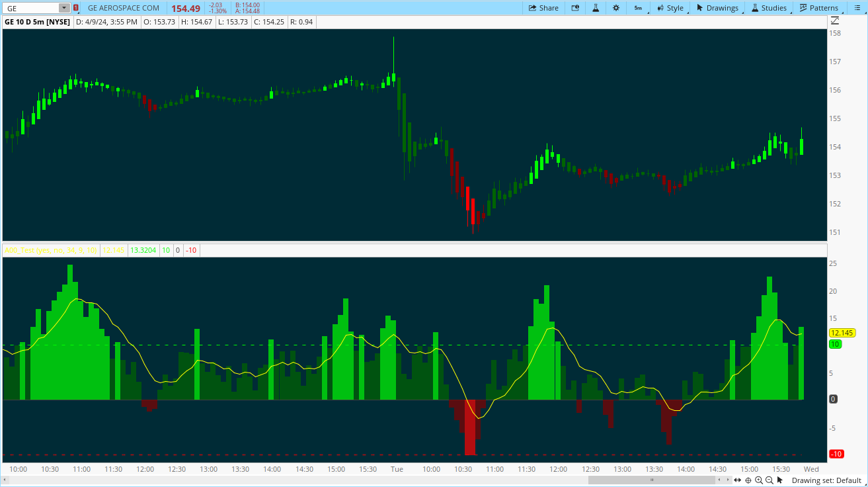Toggle the price axis scale icon

coord(835,21)
